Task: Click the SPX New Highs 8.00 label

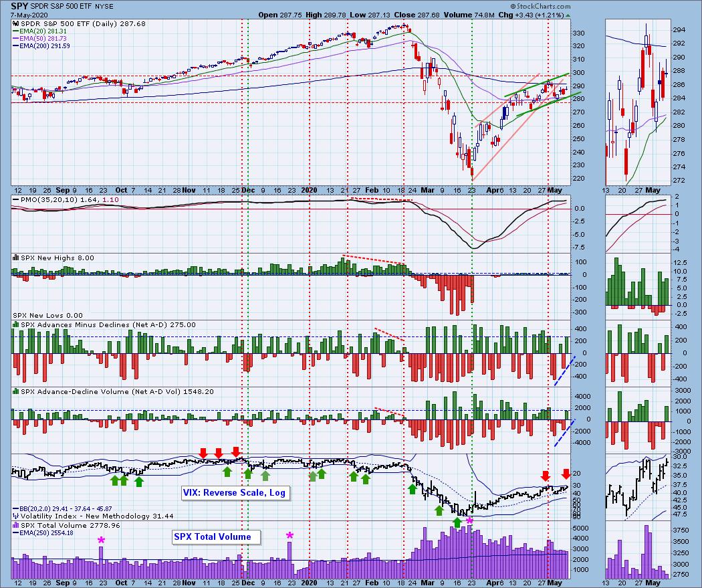Action: click(57, 258)
